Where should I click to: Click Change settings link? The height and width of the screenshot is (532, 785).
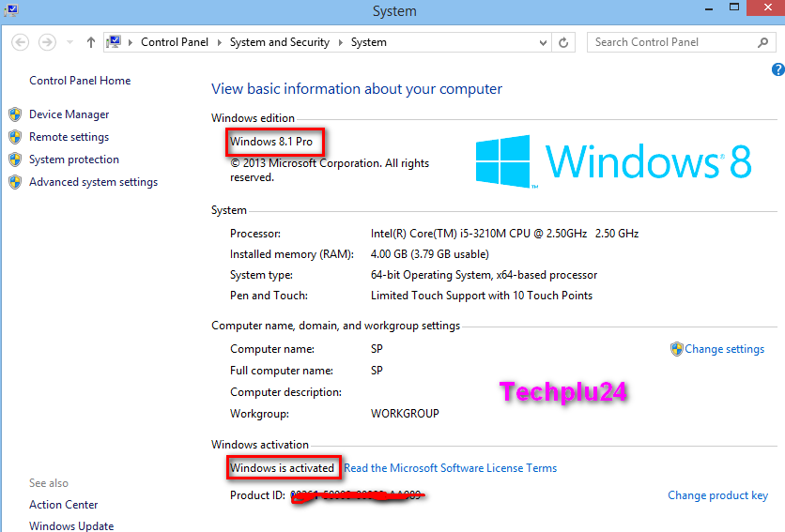[724, 349]
